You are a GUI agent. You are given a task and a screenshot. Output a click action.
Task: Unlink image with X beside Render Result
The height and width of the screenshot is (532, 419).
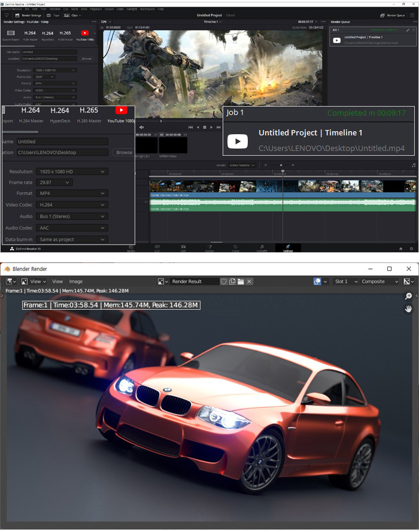pyautogui.click(x=249, y=282)
